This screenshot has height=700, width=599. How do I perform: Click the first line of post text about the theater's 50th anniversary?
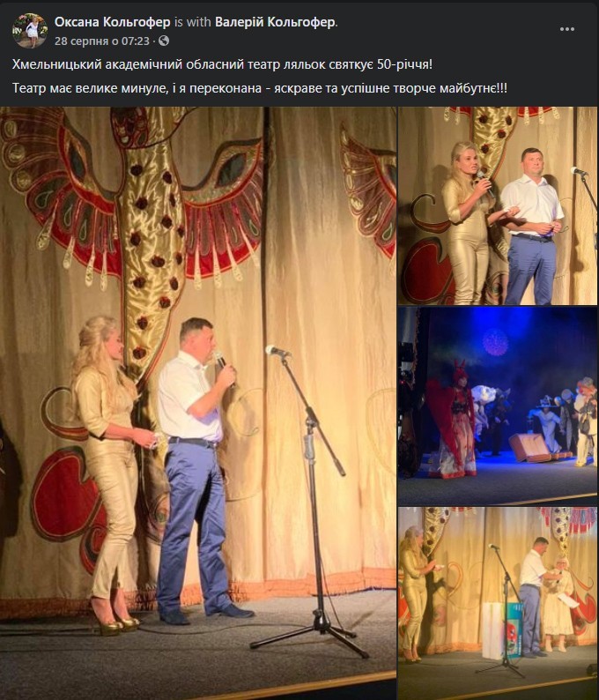[x=222, y=64]
